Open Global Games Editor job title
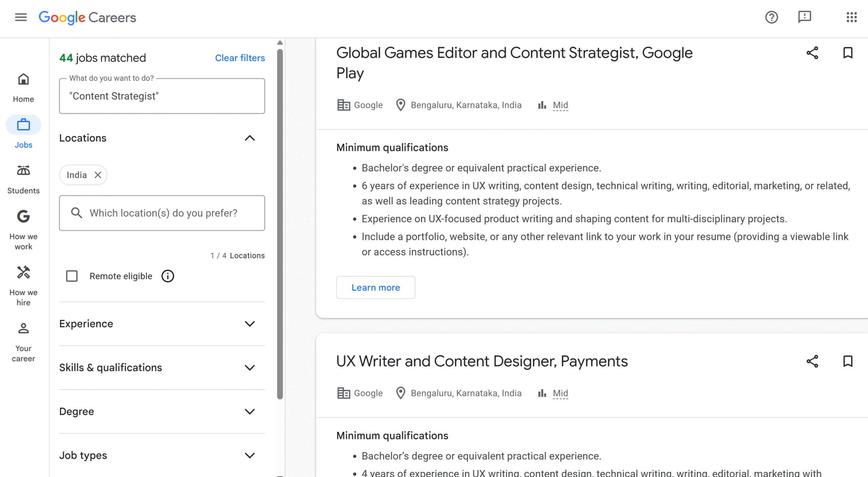Screen dimensions: 868x477 (514, 63)
